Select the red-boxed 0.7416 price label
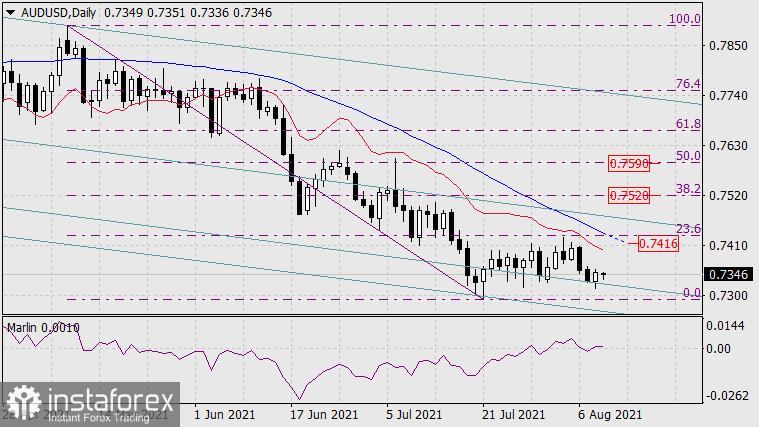The image size is (759, 427). pyautogui.click(x=658, y=243)
